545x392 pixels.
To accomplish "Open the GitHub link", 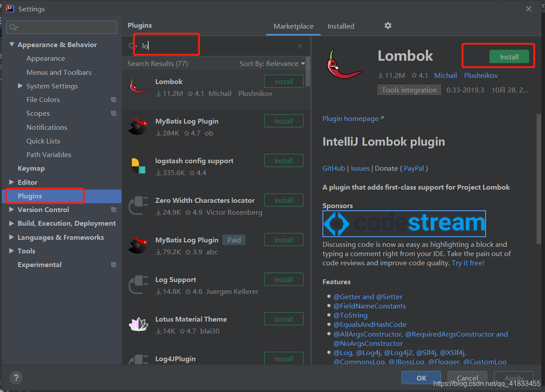I will pos(334,168).
